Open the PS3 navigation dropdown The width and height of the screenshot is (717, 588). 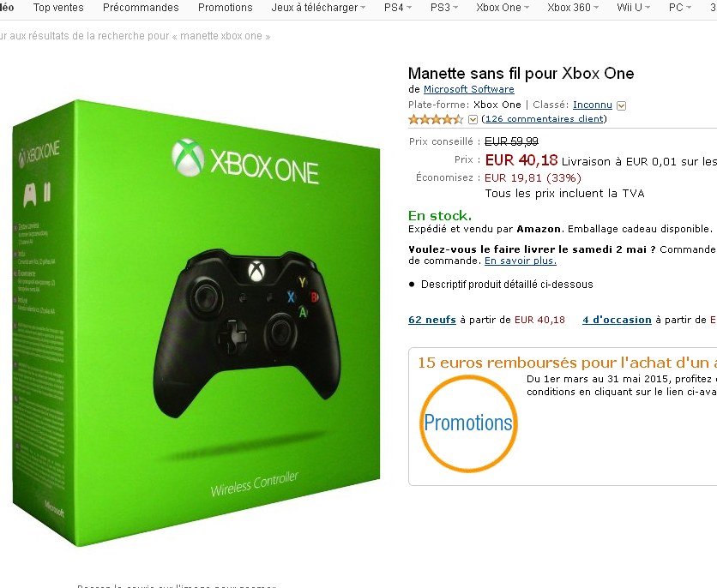(x=444, y=8)
